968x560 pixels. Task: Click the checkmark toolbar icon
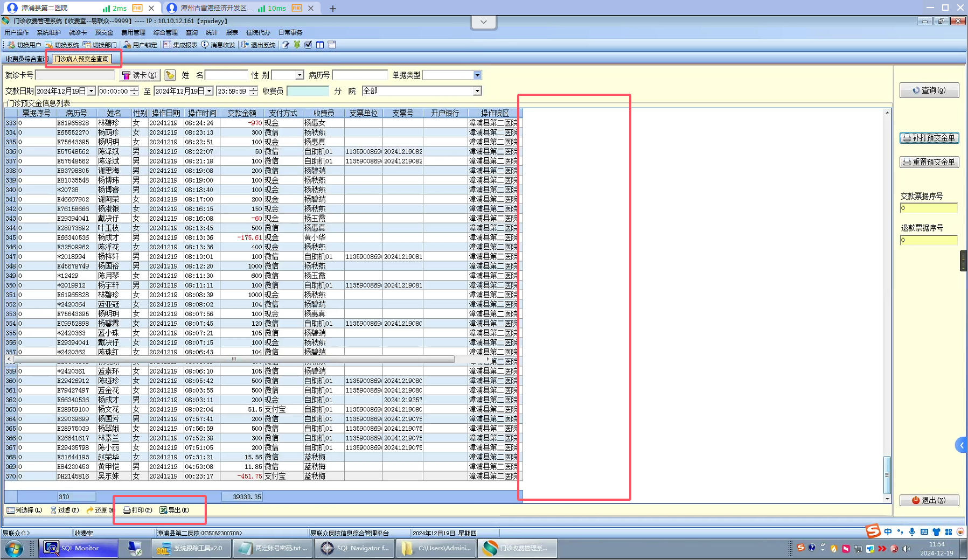(308, 45)
